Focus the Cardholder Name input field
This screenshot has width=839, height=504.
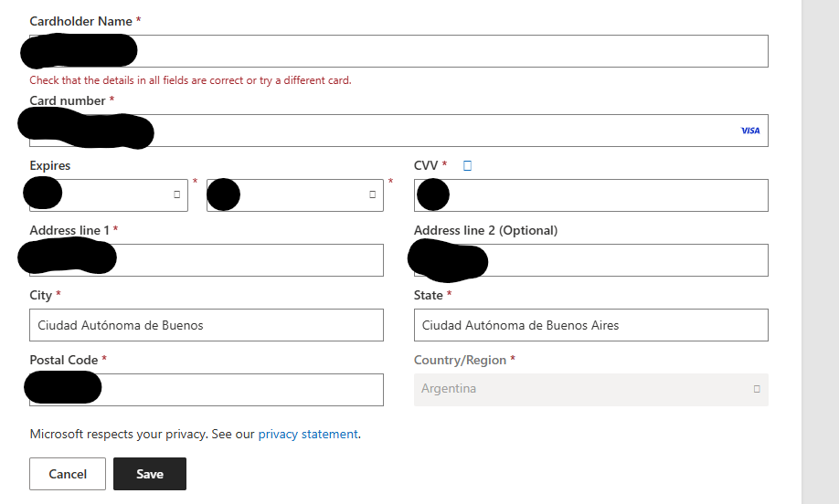pos(398,51)
